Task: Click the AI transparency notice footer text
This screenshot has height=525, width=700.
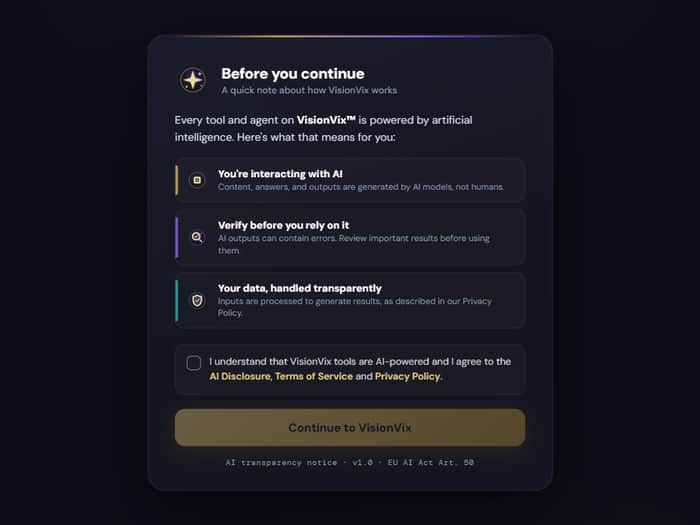Action: click(x=350, y=462)
